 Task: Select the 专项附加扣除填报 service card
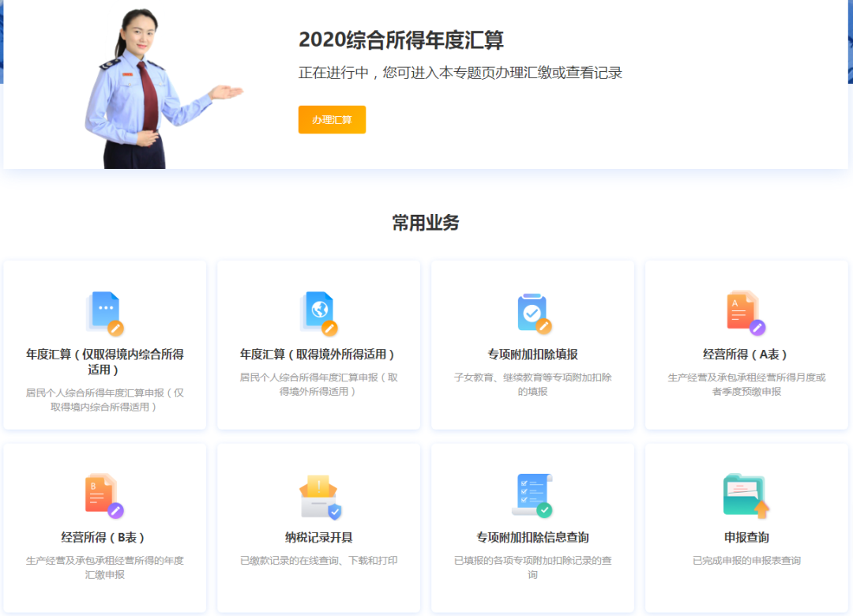tap(532, 345)
